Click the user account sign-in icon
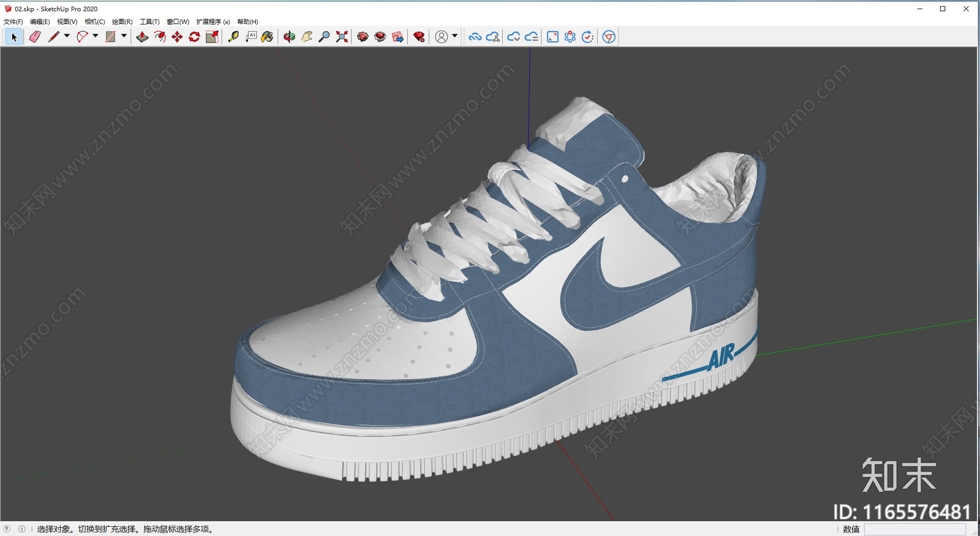Screen dimensions: 980x536 point(441,37)
